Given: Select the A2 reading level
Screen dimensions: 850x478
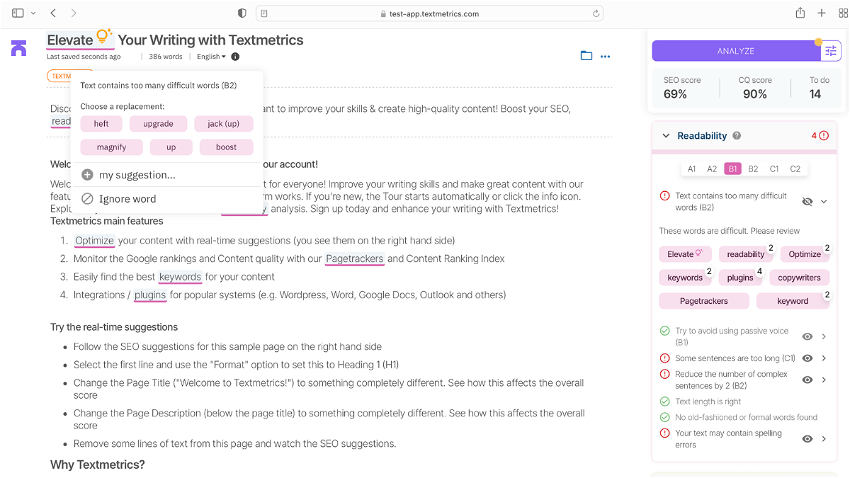Looking at the screenshot, I should (712, 169).
